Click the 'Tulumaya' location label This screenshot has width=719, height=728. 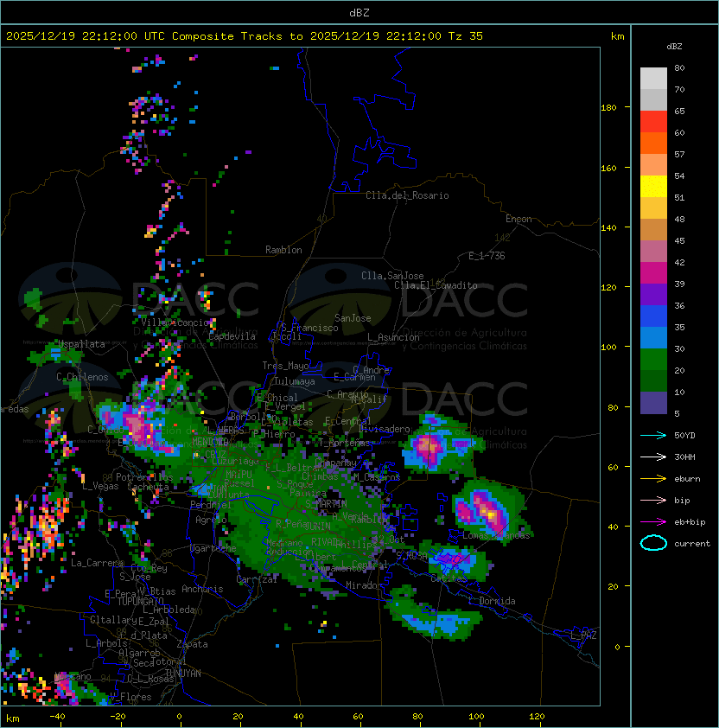[x=295, y=381]
